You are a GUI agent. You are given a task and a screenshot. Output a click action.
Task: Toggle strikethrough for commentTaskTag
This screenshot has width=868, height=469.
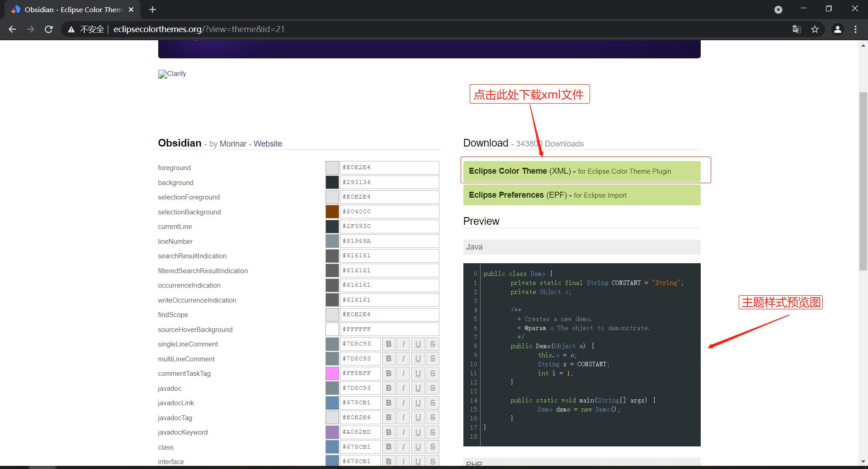pyautogui.click(x=433, y=374)
